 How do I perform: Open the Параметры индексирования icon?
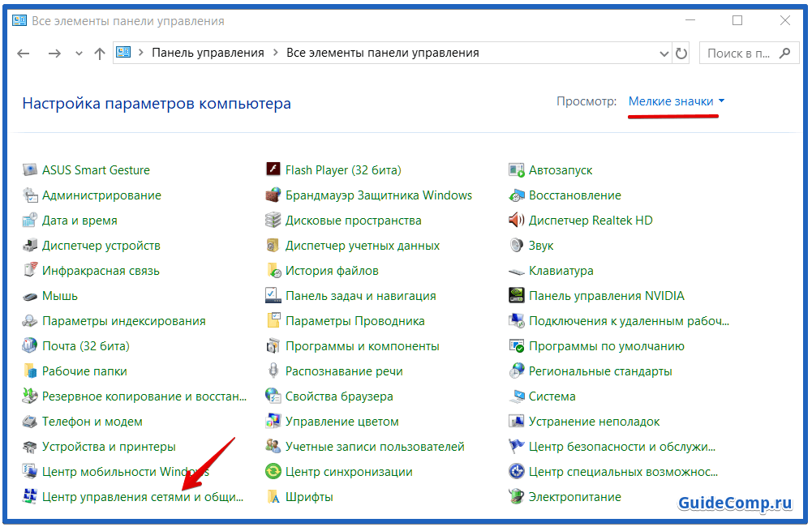coord(30,321)
